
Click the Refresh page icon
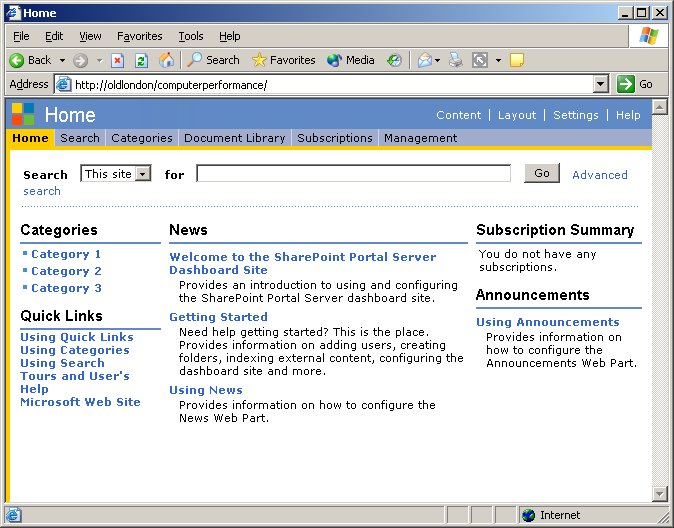141,60
